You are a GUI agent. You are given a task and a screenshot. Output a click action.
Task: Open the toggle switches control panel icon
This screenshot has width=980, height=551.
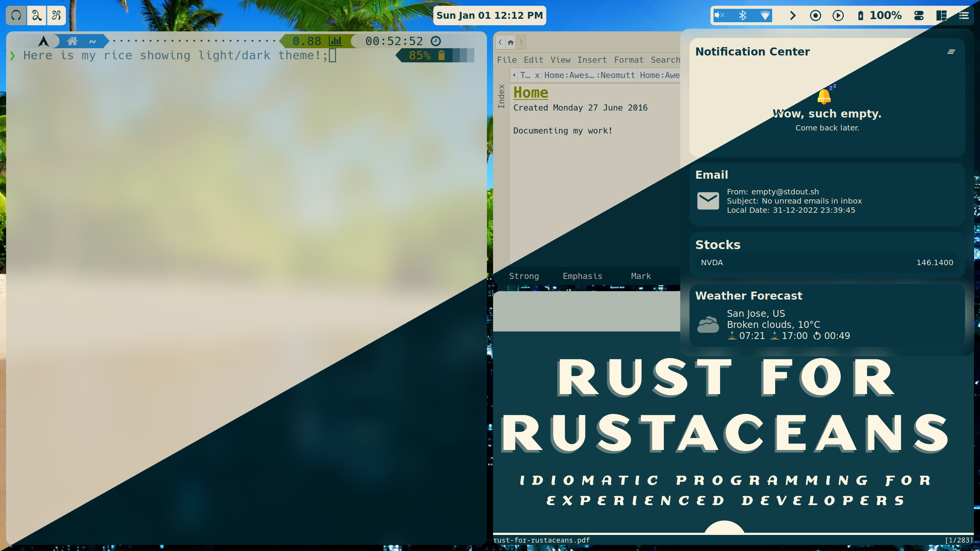pyautogui.click(x=919, y=15)
